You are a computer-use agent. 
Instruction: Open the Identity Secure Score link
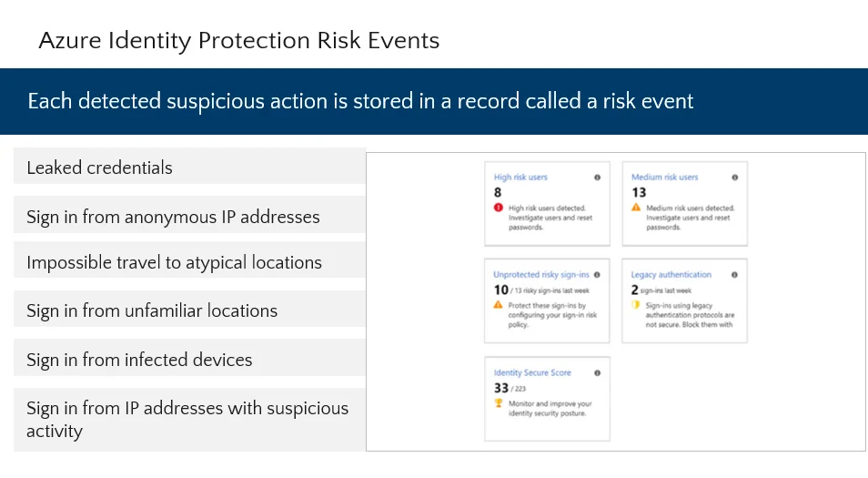click(532, 372)
